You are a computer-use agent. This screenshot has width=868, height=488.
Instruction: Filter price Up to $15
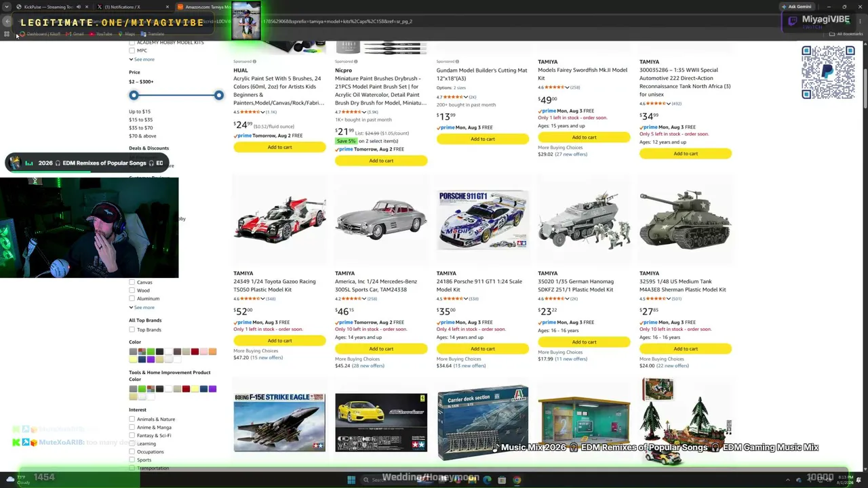[140, 112]
